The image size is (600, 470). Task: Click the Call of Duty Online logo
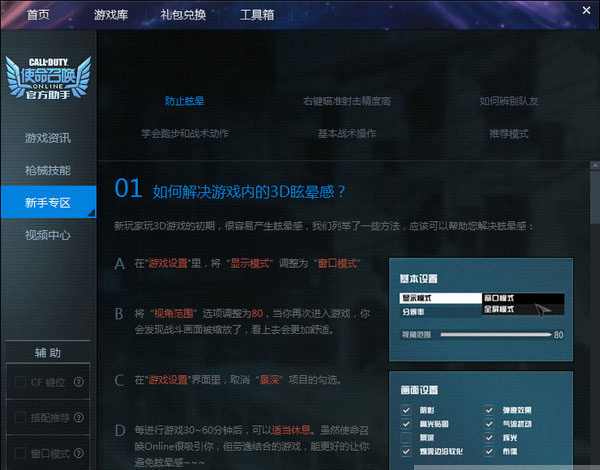pos(48,78)
